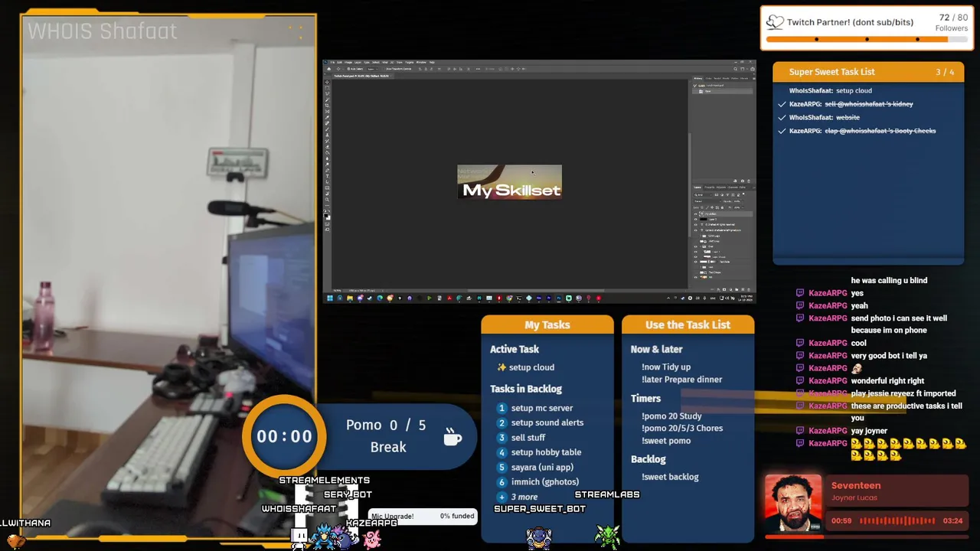
Task: Click the Share icon in options bar
Action: point(753,69)
